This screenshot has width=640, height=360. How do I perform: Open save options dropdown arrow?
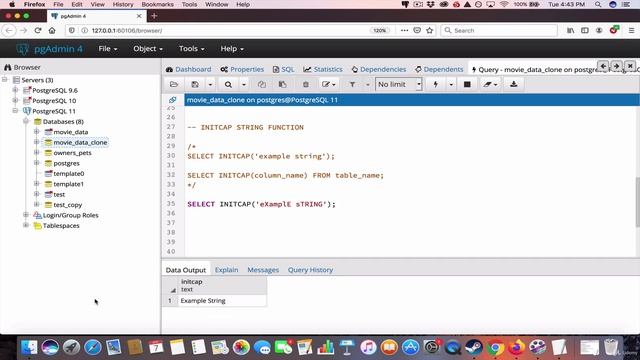(210, 84)
